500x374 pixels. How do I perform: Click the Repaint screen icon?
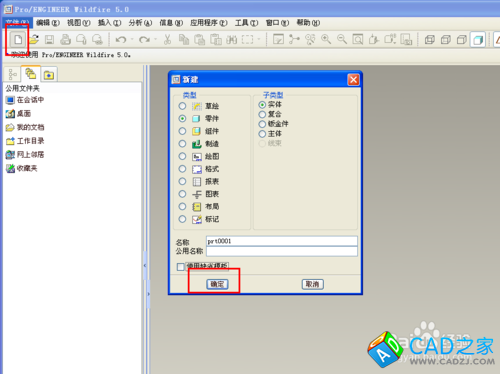(278, 40)
